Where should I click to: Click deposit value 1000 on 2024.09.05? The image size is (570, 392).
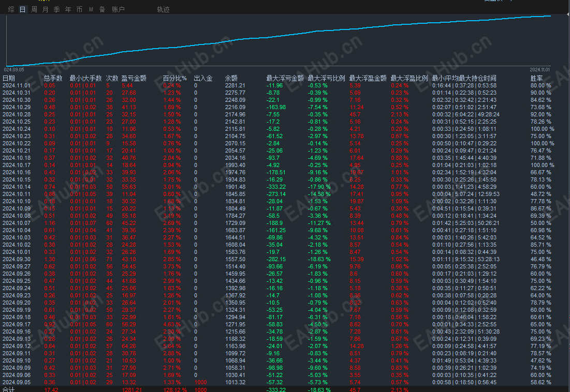point(200,382)
